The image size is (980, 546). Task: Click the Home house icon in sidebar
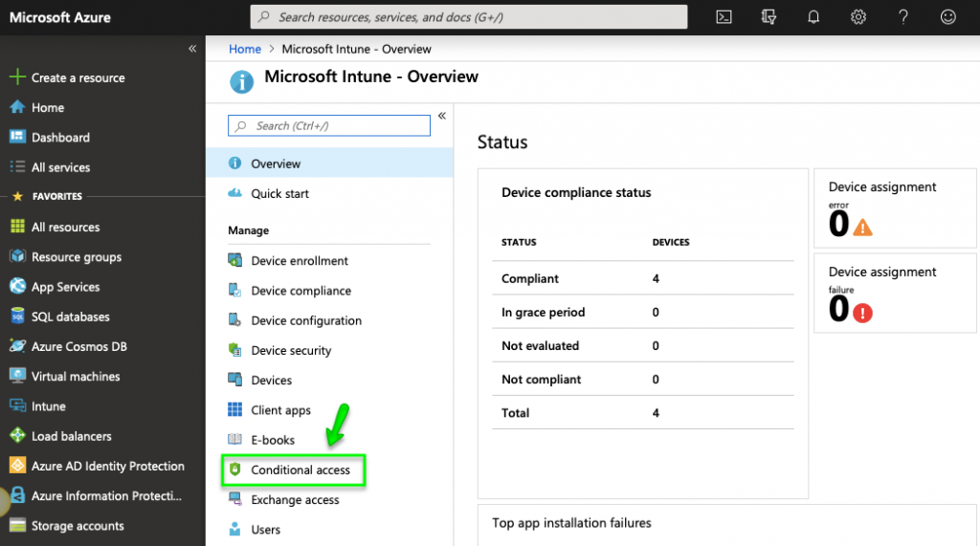[x=17, y=107]
